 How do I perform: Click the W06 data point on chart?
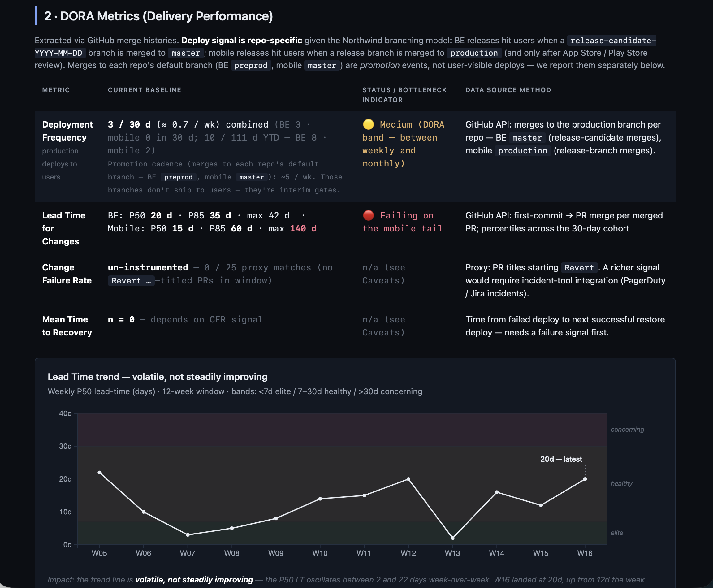pyautogui.click(x=144, y=512)
